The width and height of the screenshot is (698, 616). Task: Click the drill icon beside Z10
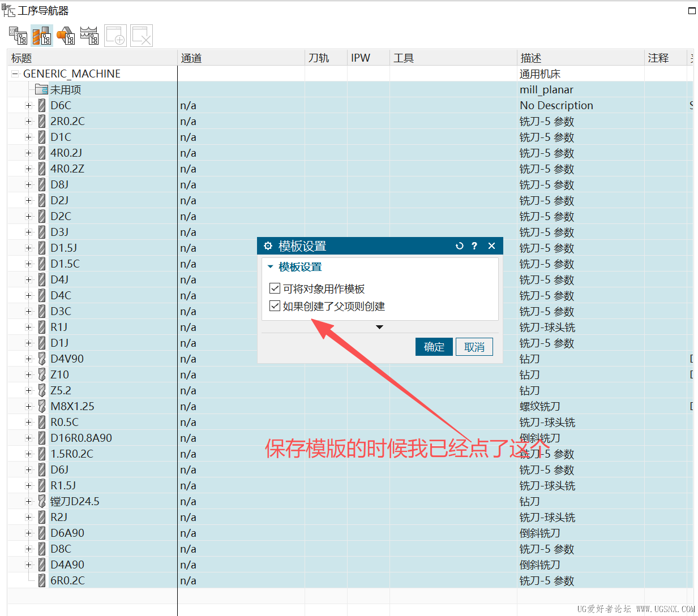coord(42,374)
